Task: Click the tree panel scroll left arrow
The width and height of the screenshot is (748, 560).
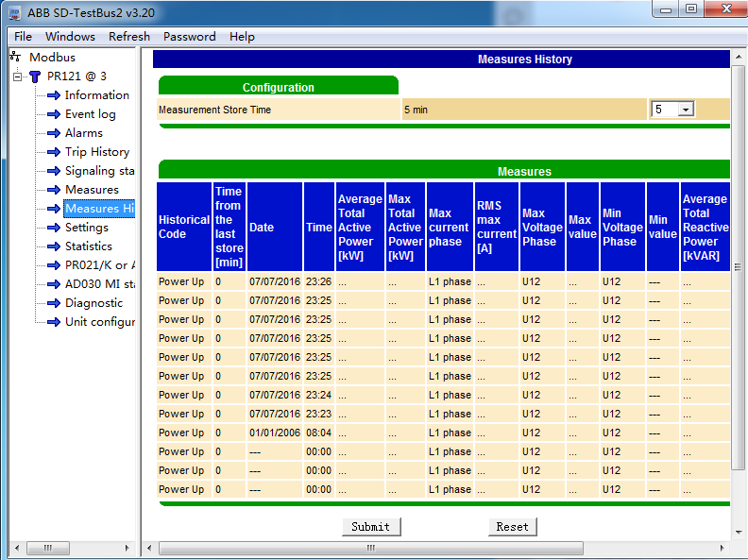Action: pyautogui.click(x=17, y=548)
